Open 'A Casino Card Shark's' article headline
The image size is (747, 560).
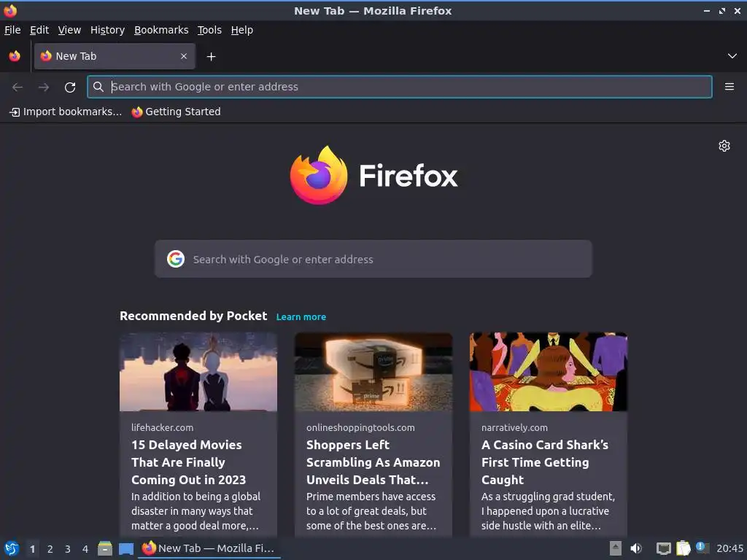544,462
